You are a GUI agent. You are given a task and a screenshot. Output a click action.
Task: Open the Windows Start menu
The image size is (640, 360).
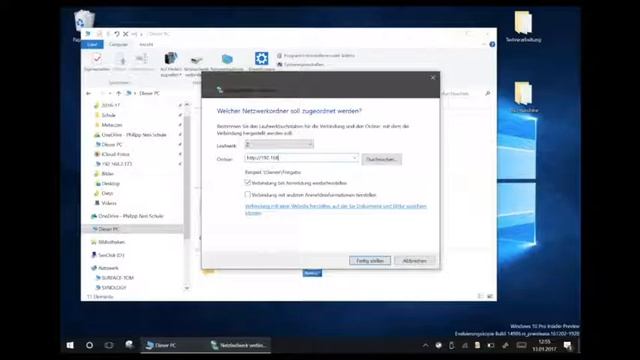point(70,345)
